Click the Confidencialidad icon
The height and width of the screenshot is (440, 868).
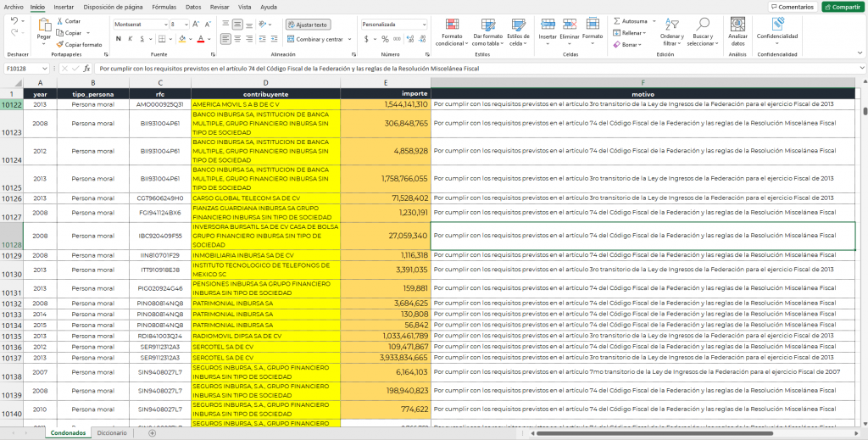point(777,25)
